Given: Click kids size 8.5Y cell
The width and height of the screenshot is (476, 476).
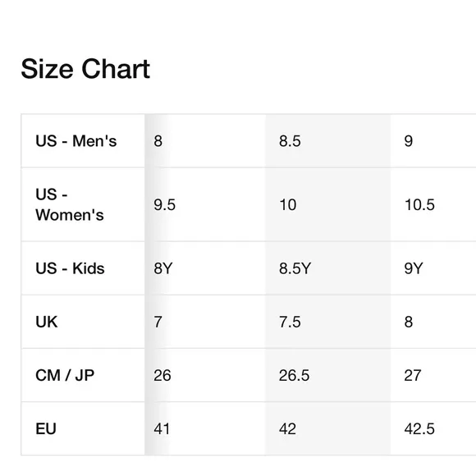Looking at the screenshot, I should pos(328,268).
